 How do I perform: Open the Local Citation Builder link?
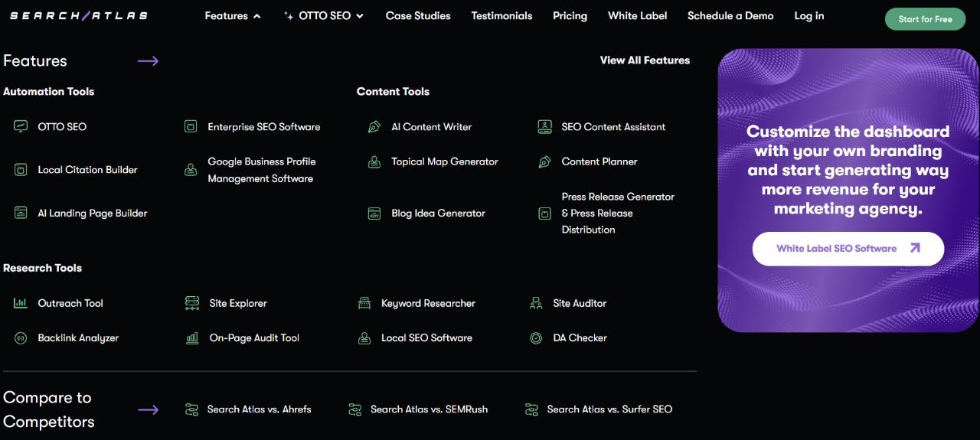click(x=88, y=170)
